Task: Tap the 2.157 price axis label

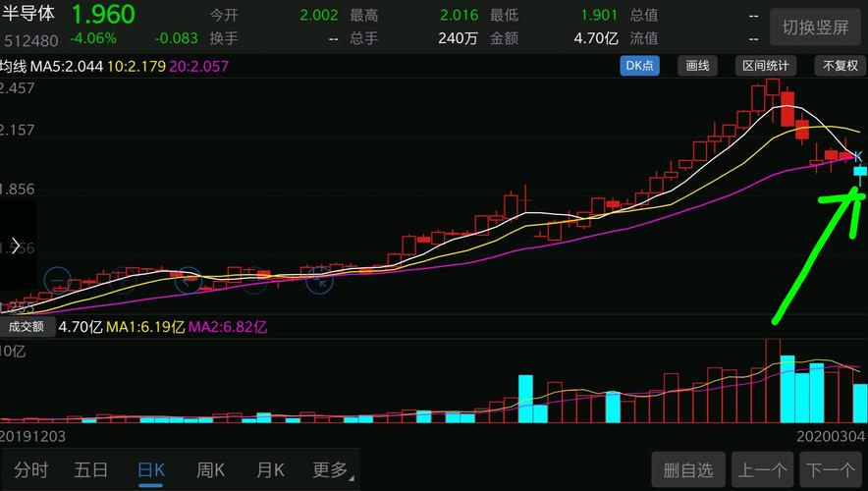Action: 17,130
